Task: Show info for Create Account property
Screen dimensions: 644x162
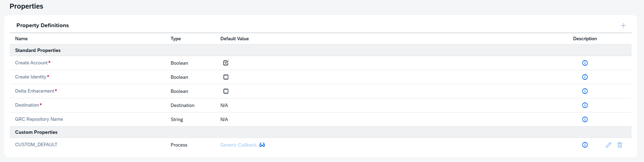Action: [585, 63]
